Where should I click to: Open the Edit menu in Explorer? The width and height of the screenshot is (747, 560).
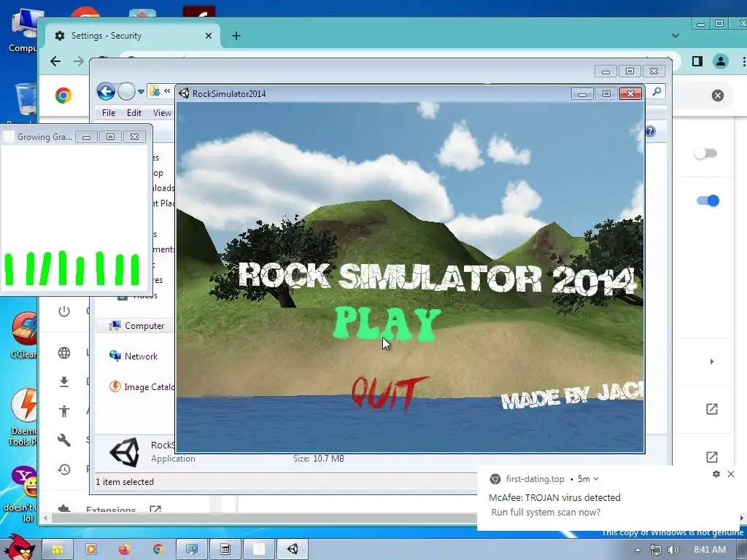134,113
